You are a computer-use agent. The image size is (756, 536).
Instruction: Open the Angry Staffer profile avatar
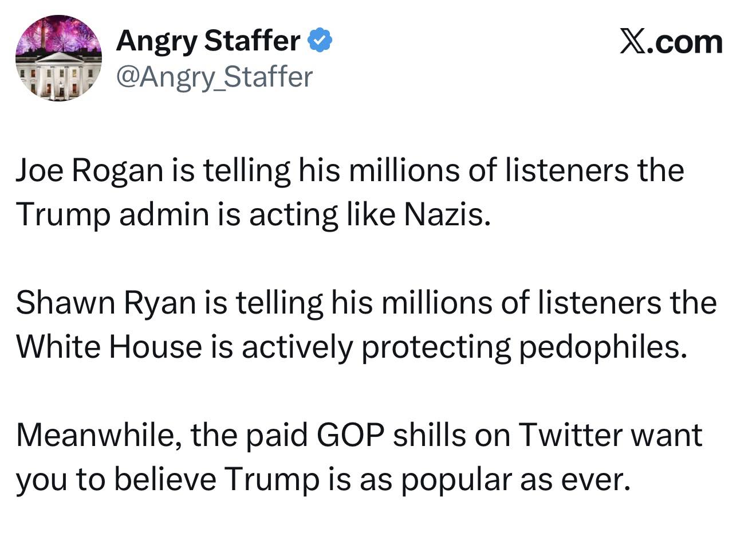click(58, 58)
